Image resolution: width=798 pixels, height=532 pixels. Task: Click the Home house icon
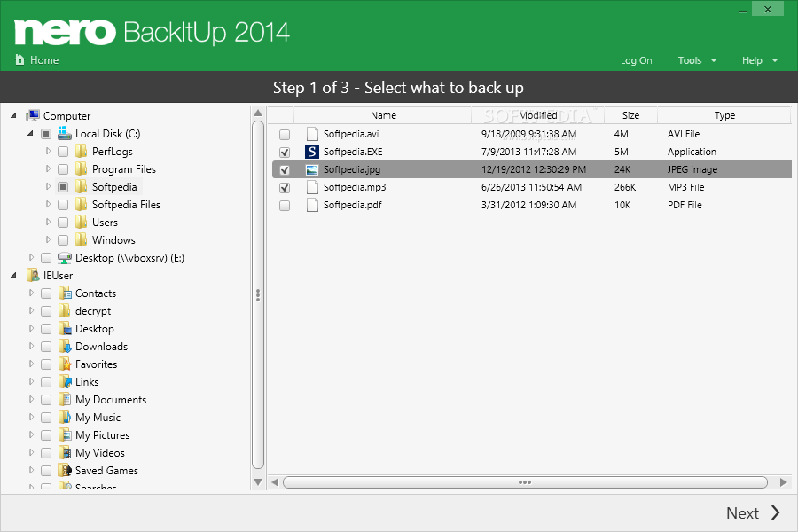(x=20, y=59)
